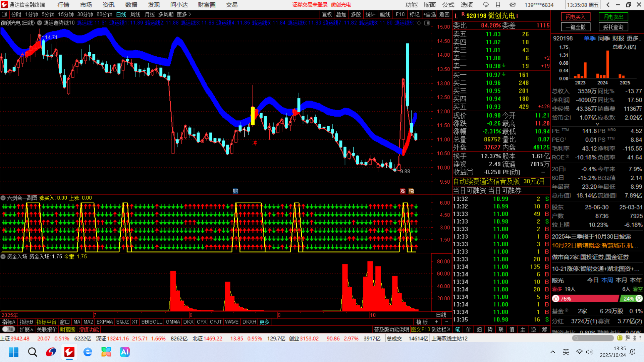Open the 行情 menu
This screenshot has width=644, height=362.
pyautogui.click(x=63, y=5)
